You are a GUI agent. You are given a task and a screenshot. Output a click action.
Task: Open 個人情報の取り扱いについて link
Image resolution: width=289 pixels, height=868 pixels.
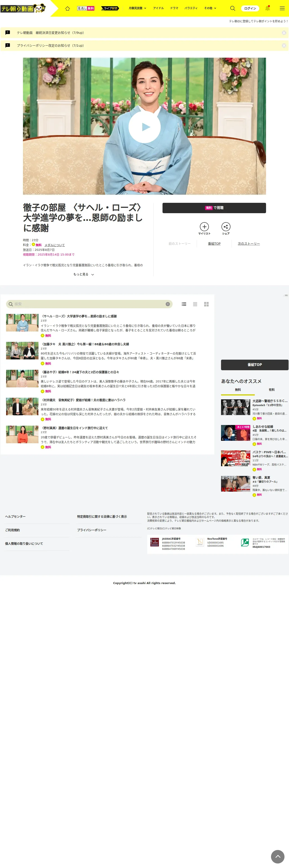24,544
